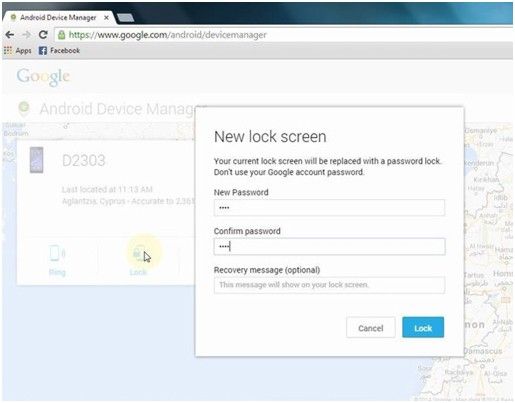Click the browser back arrow
The image size is (515, 403).
click(x=10, y=35)
